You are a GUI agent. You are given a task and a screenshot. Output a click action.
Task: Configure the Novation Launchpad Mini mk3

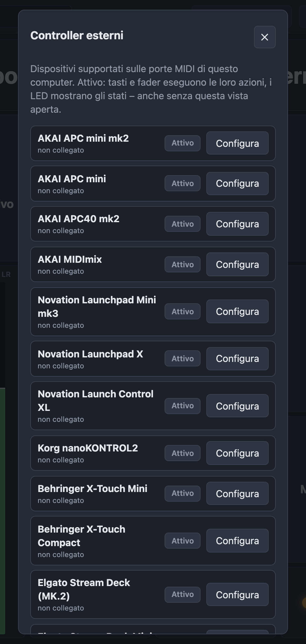(x=237, y=312)
